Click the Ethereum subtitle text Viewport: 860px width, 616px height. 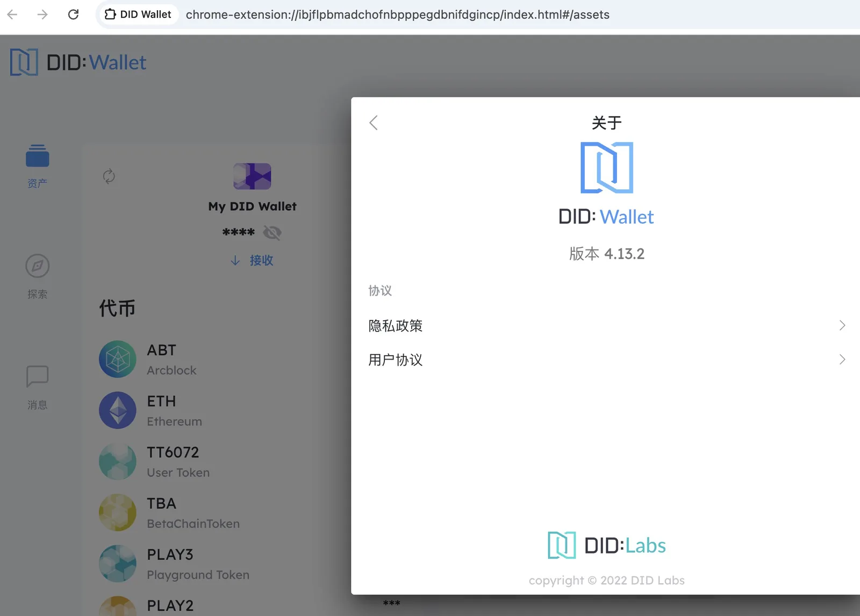[174, 421]
